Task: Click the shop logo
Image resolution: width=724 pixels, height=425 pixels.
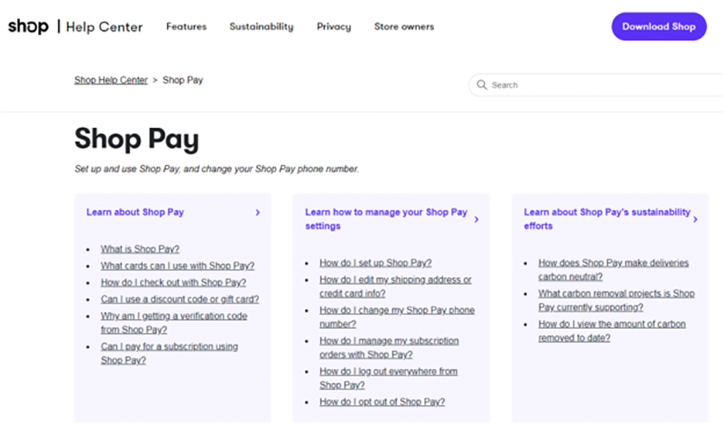Action: click(x=28, y=26)
